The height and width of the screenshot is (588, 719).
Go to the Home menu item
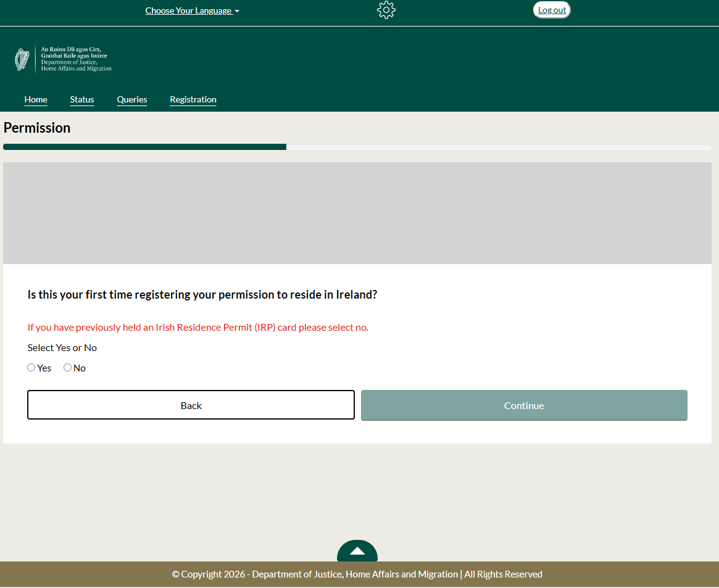coord(36,99)
